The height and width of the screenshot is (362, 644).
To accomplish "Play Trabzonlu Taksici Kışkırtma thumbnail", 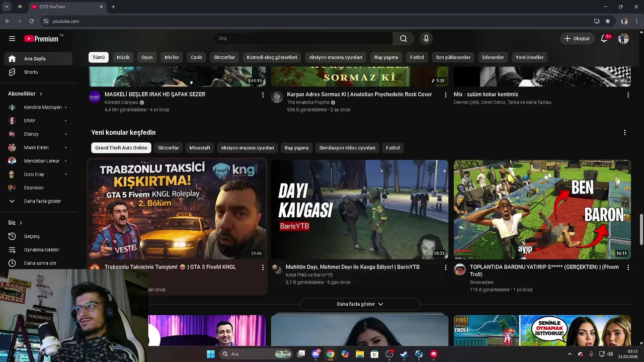I will (x=177, y=210).
